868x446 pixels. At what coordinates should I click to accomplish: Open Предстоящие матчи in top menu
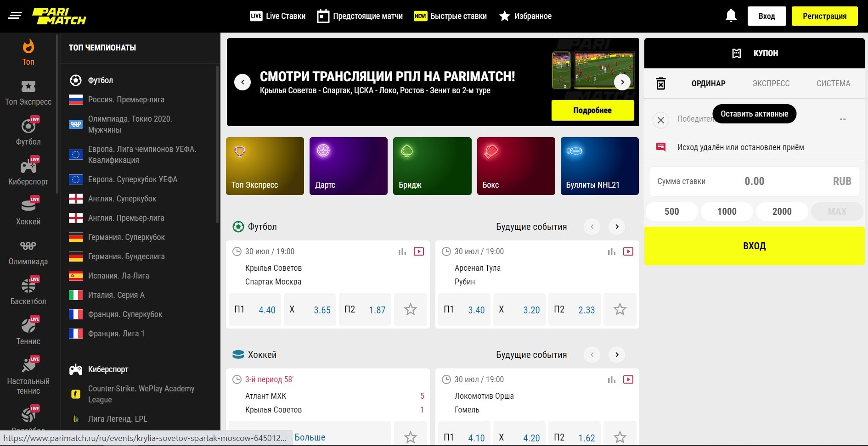click(x=360, y=16)
